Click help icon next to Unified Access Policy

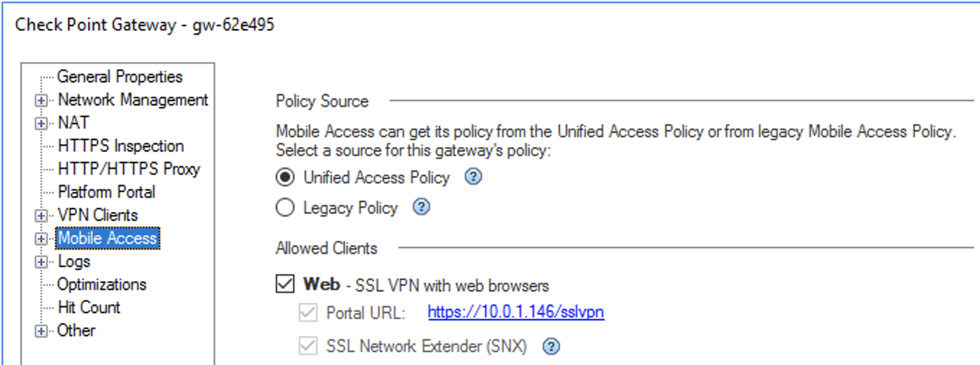[473, 177]
